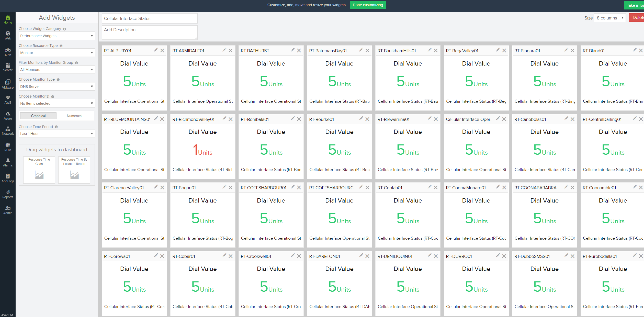Click the Add Description text field
This screenshot has height=317, width=644.
pyautogui.click(x=149, y=32)
